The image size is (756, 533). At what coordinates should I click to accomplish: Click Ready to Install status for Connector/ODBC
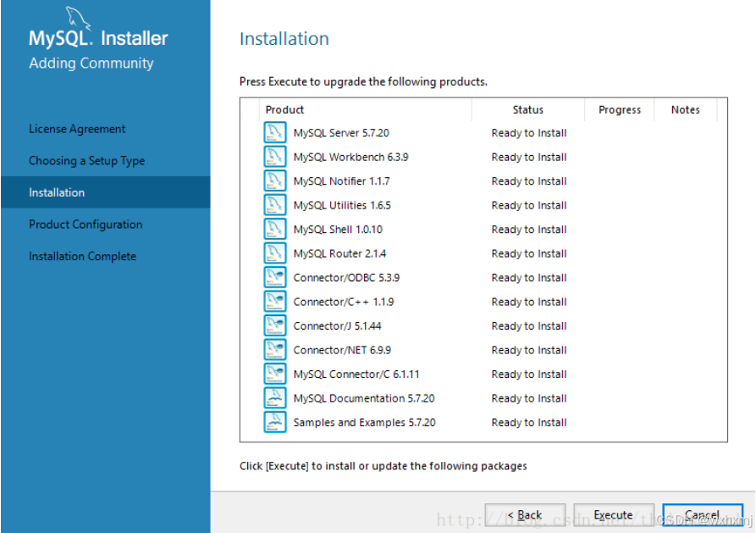tap(529, 278)
